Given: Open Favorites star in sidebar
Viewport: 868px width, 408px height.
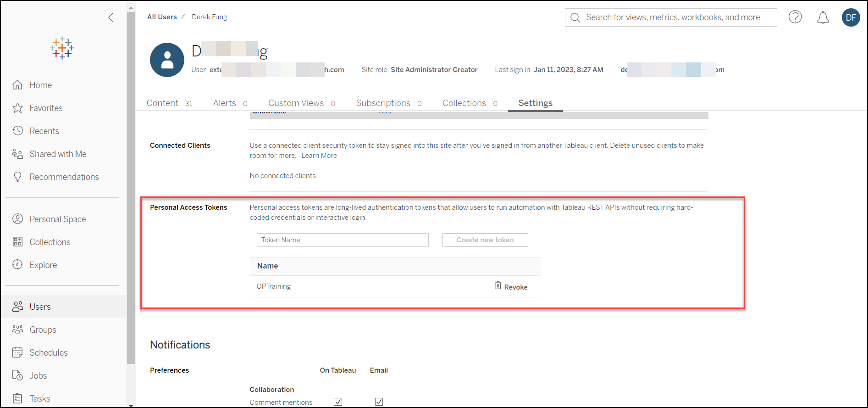Looking at the screenshot, I should [x=46, y=108].
